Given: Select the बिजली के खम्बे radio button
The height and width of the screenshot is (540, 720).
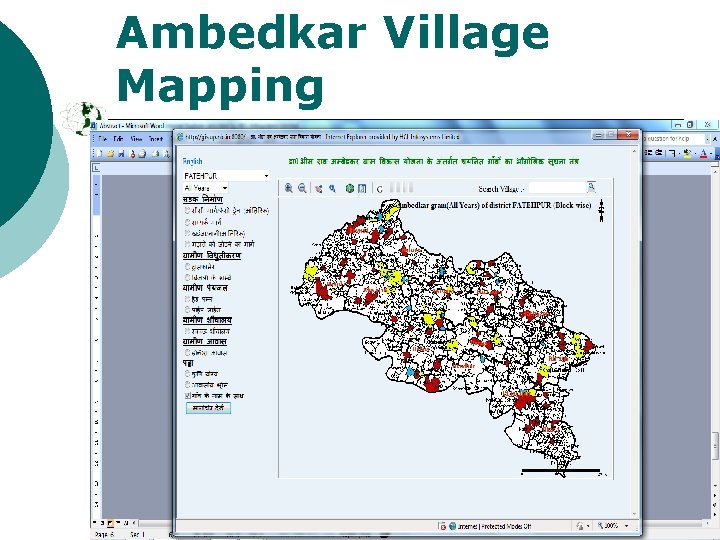Looking at the screenshot, I should [x=187, y=277].
